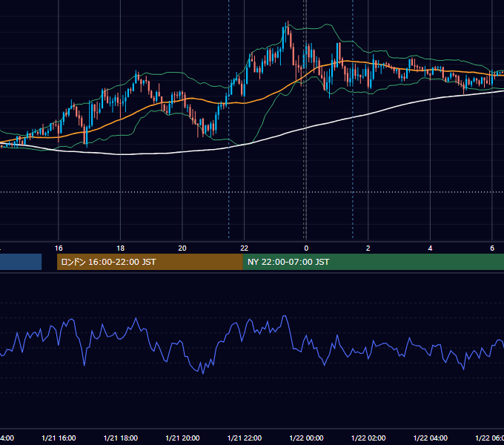Click hour label 6 under price chart
Viewport: 504px width, 445px height.
coord(492,248)
